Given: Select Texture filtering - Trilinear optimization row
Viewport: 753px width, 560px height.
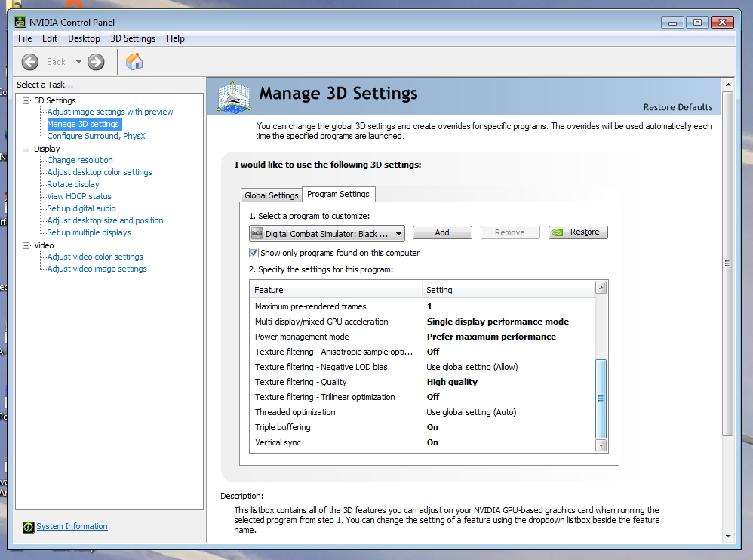Looking at the screenshot, I should [x=422, y=397].
